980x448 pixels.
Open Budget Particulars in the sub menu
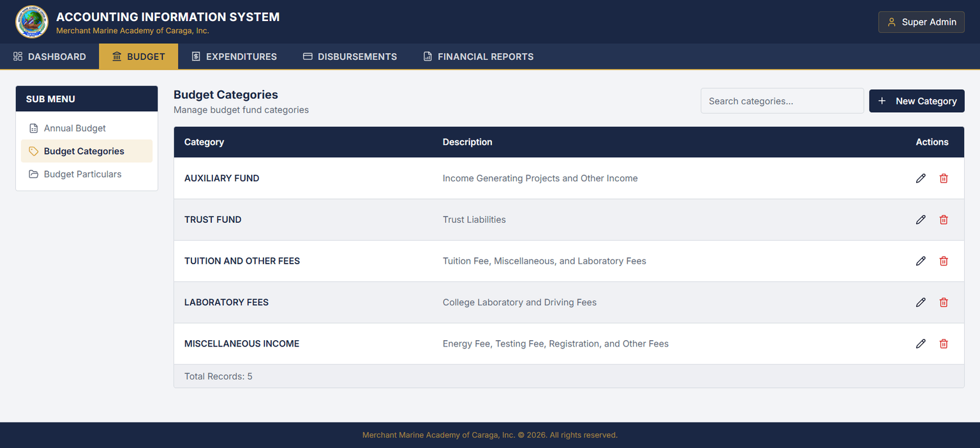(87, 174)
